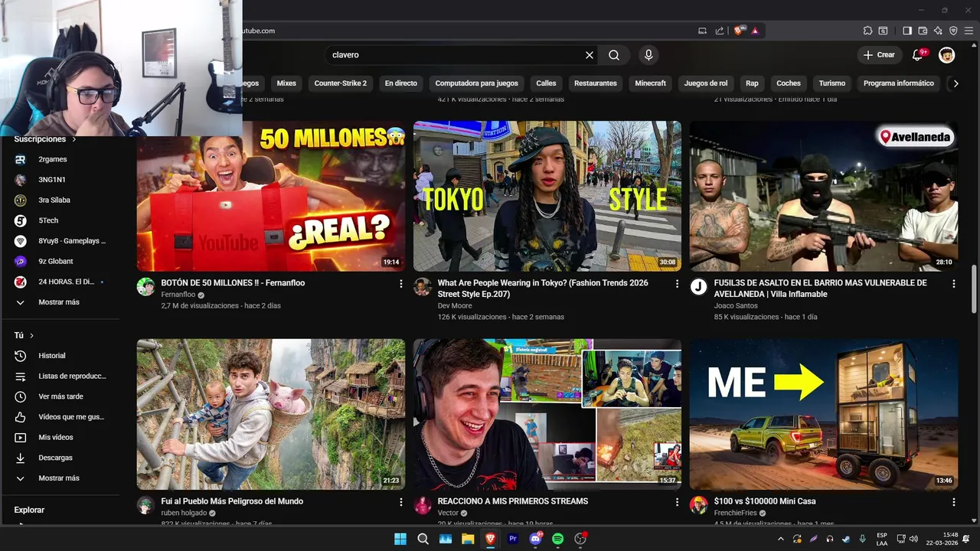Screen dimensions: 980x551
Task: Open Discord from the taskbar
Action: [535, 539]
